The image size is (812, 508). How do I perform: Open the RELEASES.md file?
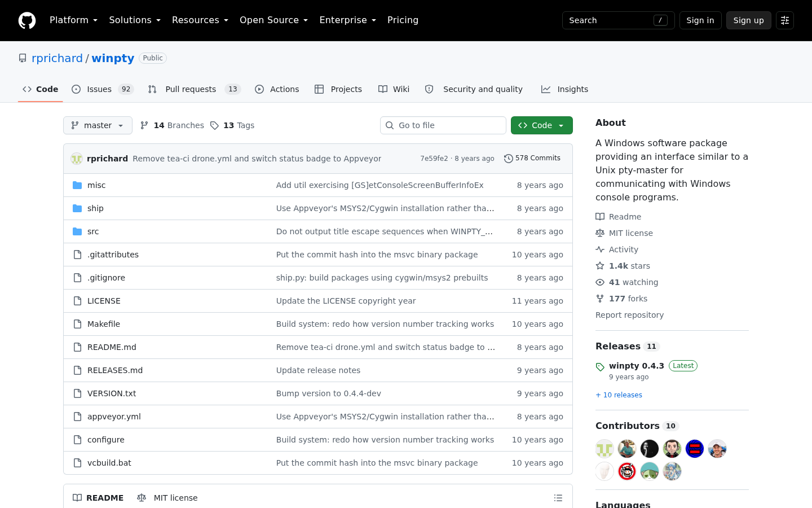pos(115,370)
